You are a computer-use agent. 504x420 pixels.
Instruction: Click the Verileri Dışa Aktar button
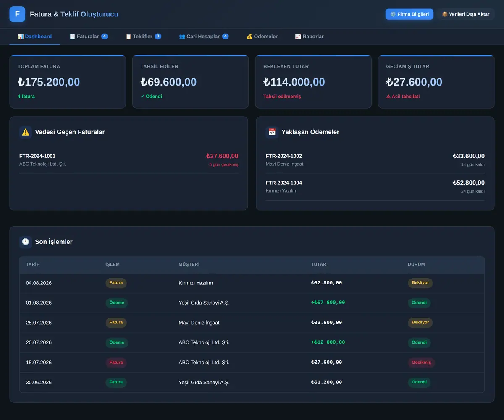point(466,14)
